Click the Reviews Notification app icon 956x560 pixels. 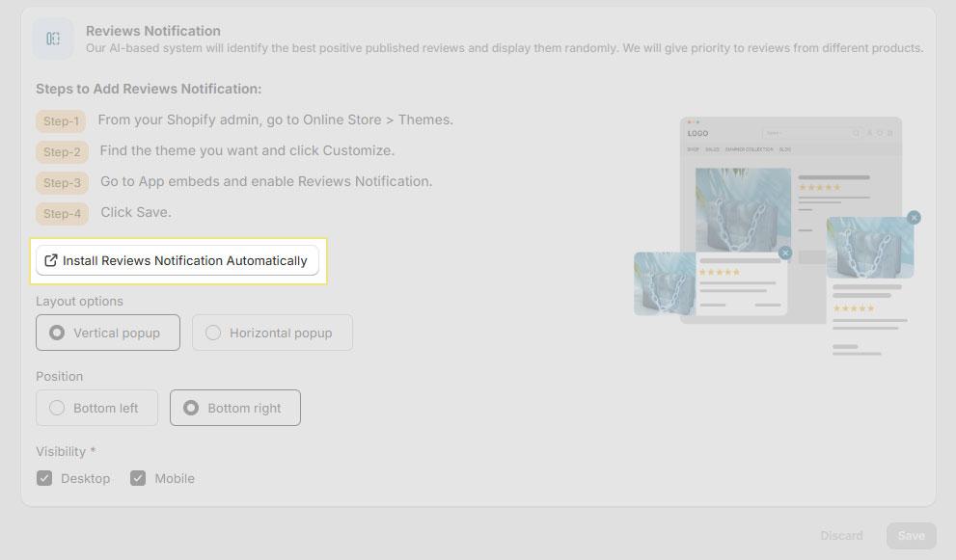point(53,39)
